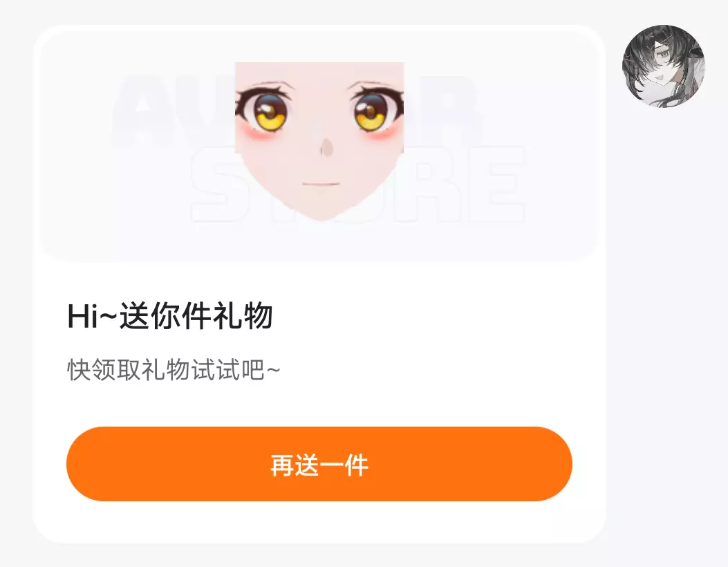This screenshot has height=567, width=728.
Task: Tap the forehead area of face image
Action: click(319, 73)
